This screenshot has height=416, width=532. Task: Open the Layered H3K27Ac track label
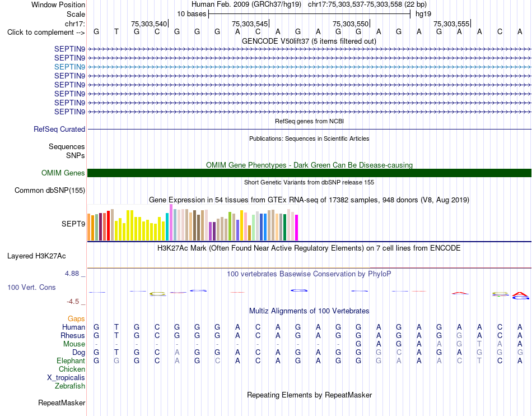(36, 256)
